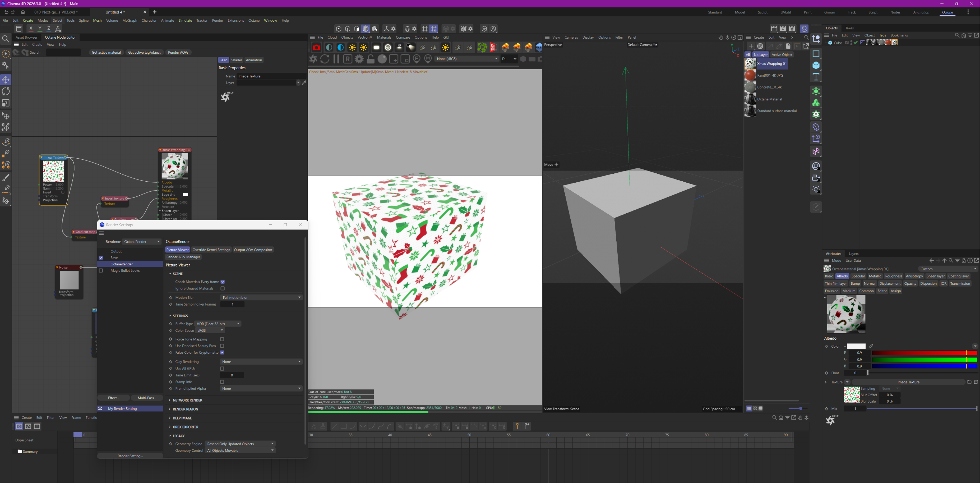Open the None (sRGB) dropdown in Live Viewer
980x483 pixels.
pos(467,59)
